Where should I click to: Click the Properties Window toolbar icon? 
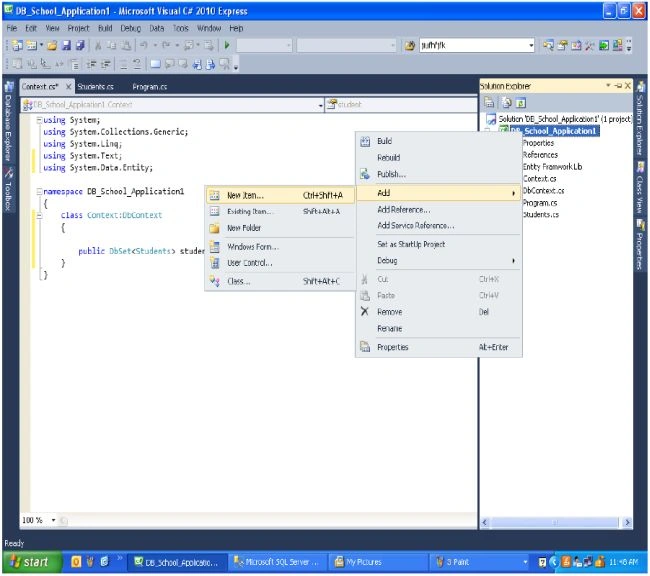[x=562, y=45]
